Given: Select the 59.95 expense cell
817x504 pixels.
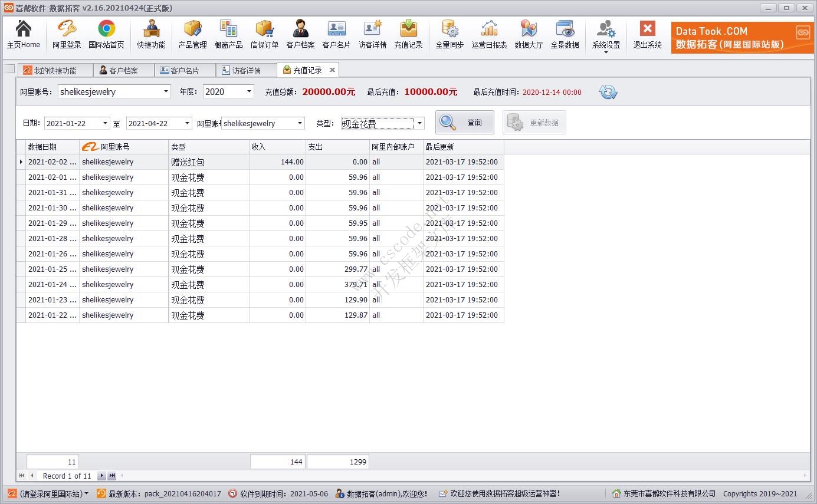Looking at the screenshot, I should click(x=337, y=223).
